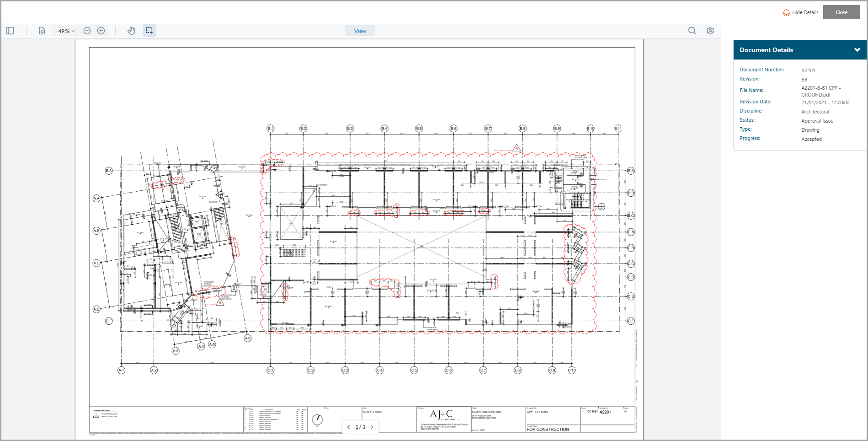
Task: Open viewer settings gear icon
Action: coord(710,31)
